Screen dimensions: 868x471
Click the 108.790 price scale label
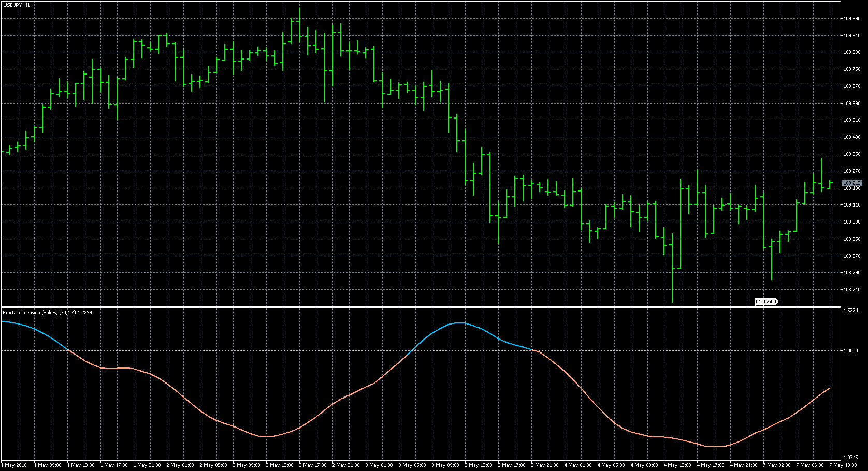point(852,273)
